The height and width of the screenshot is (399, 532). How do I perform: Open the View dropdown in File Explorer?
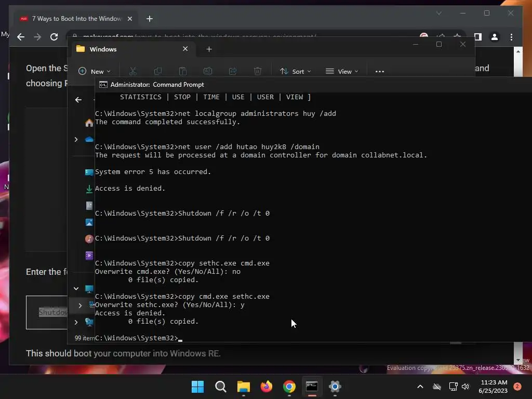tap(342, 71)
